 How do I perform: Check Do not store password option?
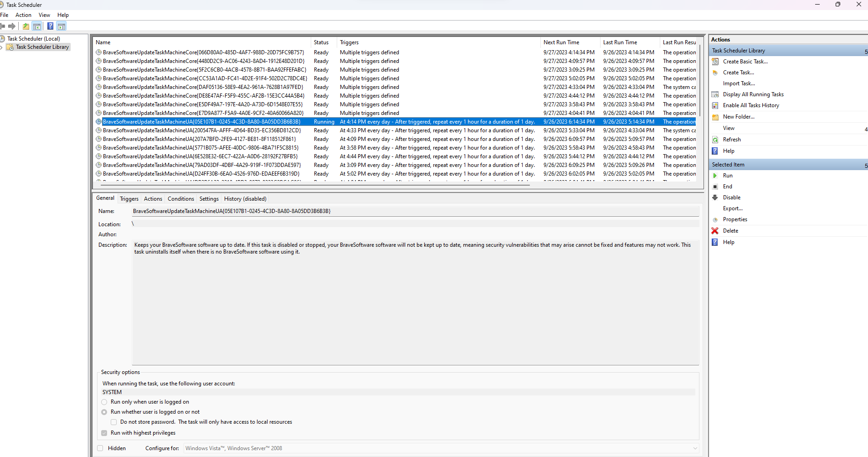click(113, 421)
